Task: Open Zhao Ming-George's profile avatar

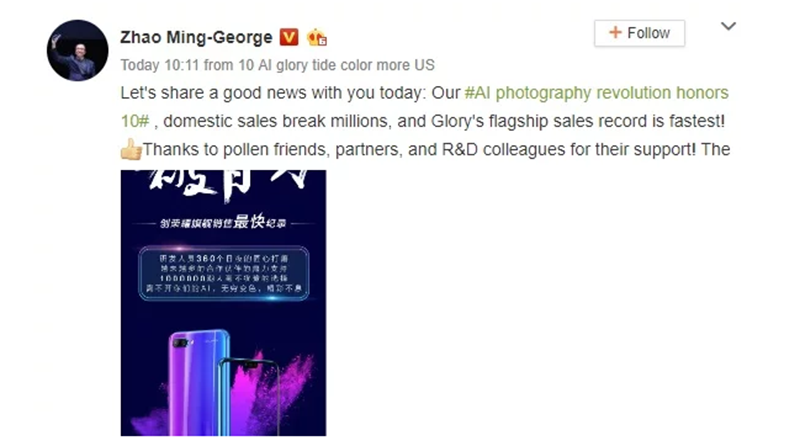Action: coord(78,51)
